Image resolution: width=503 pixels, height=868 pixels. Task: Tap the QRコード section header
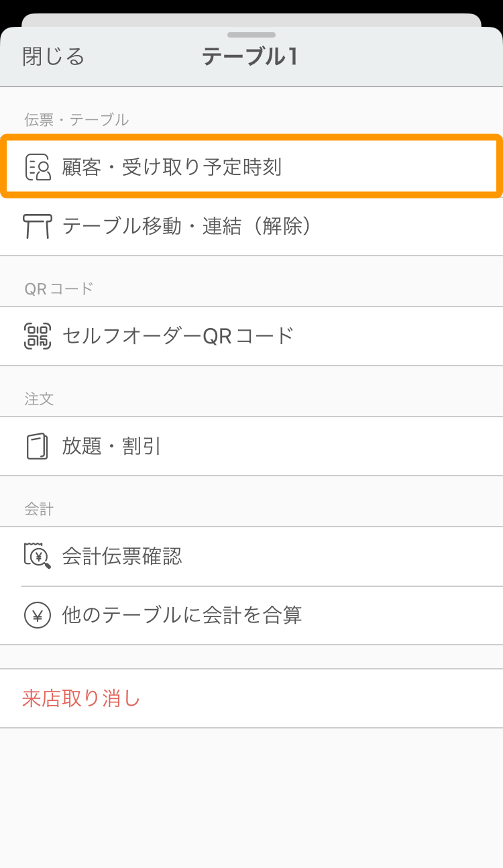[x=59, y=289]
